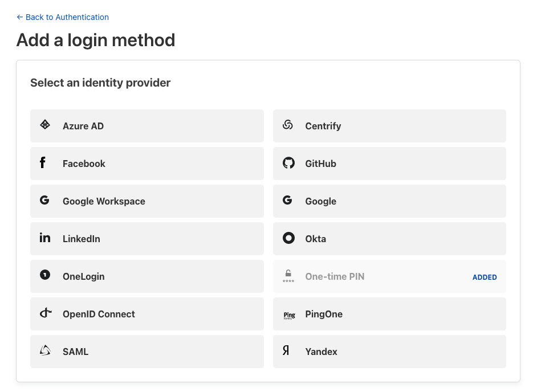Image resolution: width=533 pixels, height=392 pixels.
Task: Click the SAML triangle logo icon
Action: pos(45,351)
